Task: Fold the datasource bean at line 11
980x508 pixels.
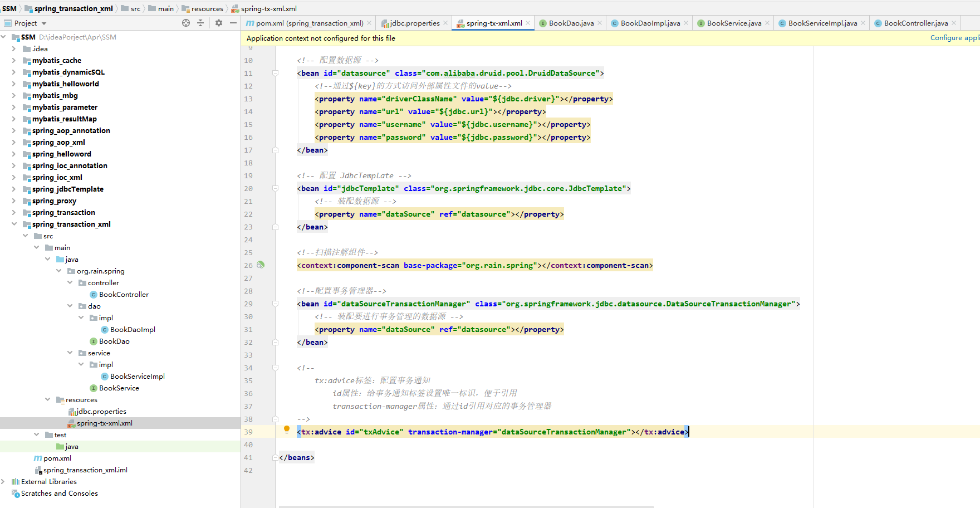Action: [275, 73]
